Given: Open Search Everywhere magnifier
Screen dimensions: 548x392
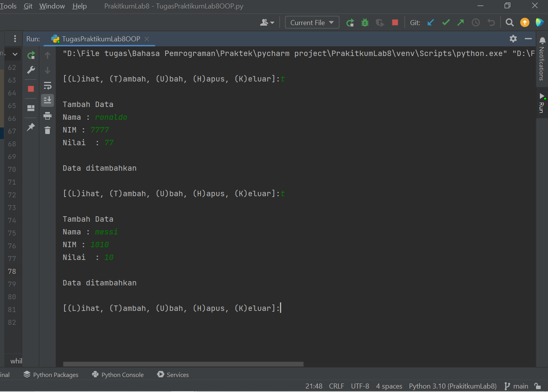Looking at the screenshot, I should [x=509, y=22].
